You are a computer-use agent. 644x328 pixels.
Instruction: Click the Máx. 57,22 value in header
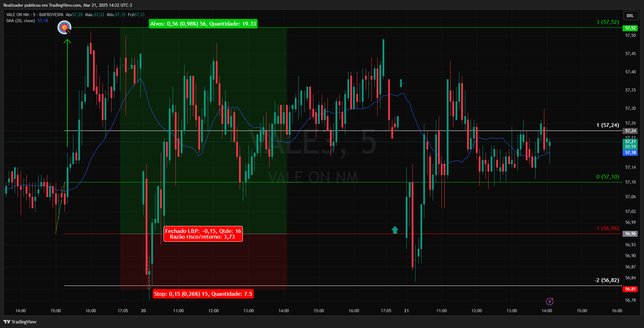[x=95, y=15]
